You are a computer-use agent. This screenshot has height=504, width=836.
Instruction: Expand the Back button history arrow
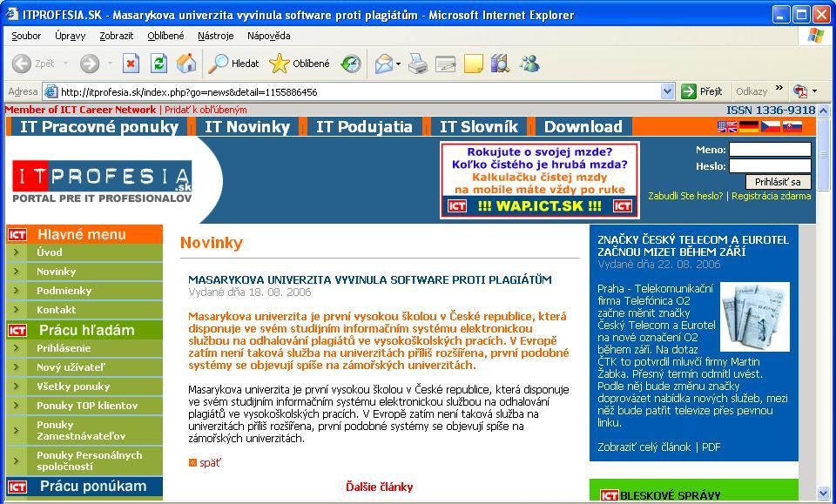click(65, 64)
